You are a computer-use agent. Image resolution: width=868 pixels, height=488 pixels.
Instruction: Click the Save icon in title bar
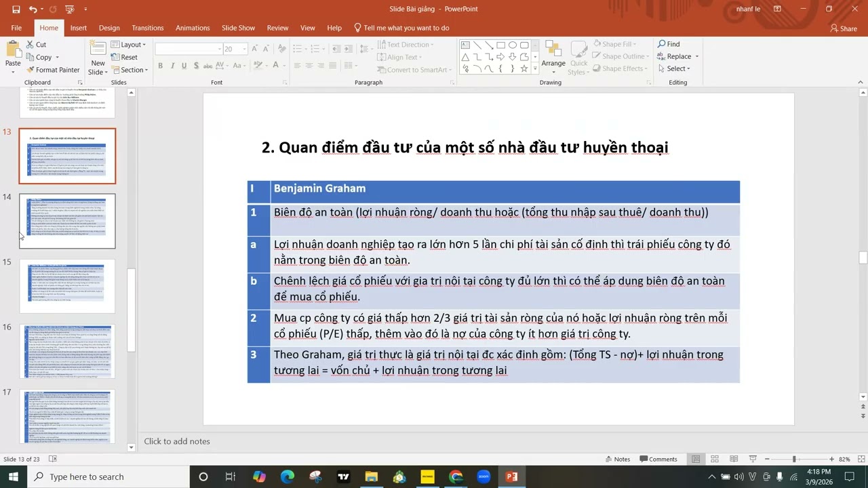point(16,9)
